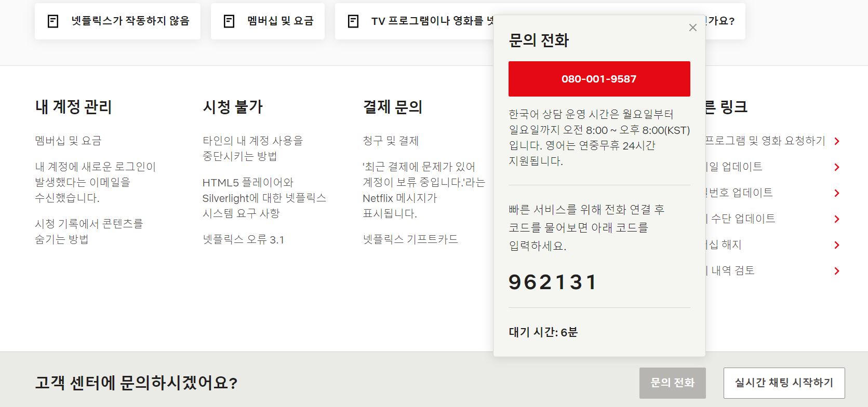868x407 pixels.
Task: Select the service code 962131
Action: coord(553,282)
